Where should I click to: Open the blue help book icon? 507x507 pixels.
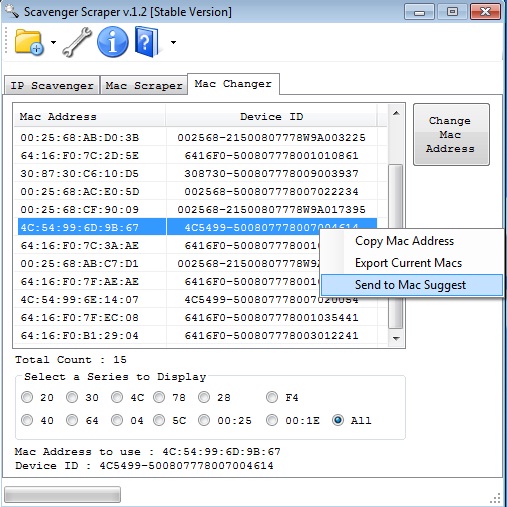[x=147, y=42]
